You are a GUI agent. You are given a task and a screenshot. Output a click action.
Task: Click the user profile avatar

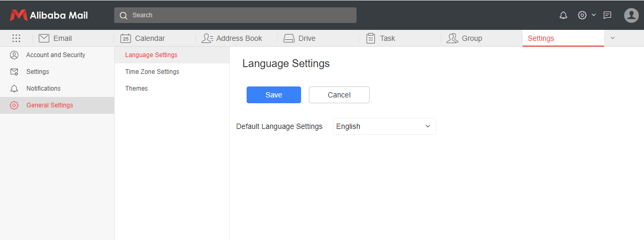[x=631, y=15]
